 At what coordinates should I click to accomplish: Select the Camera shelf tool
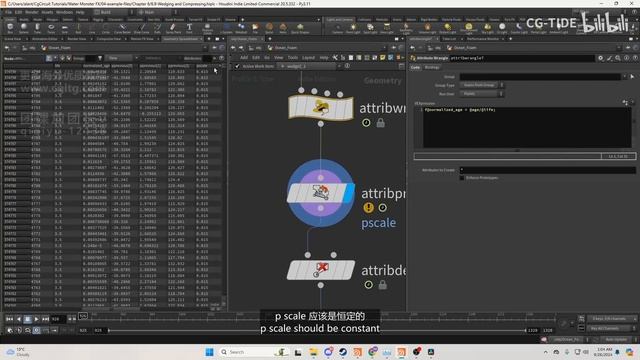point(338,28)
